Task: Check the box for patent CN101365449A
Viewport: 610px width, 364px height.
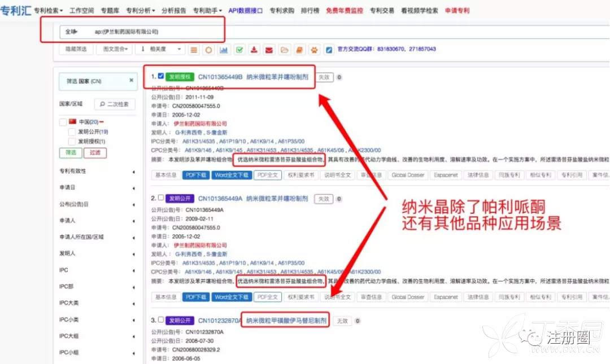Action: click(x=162, y=198)
